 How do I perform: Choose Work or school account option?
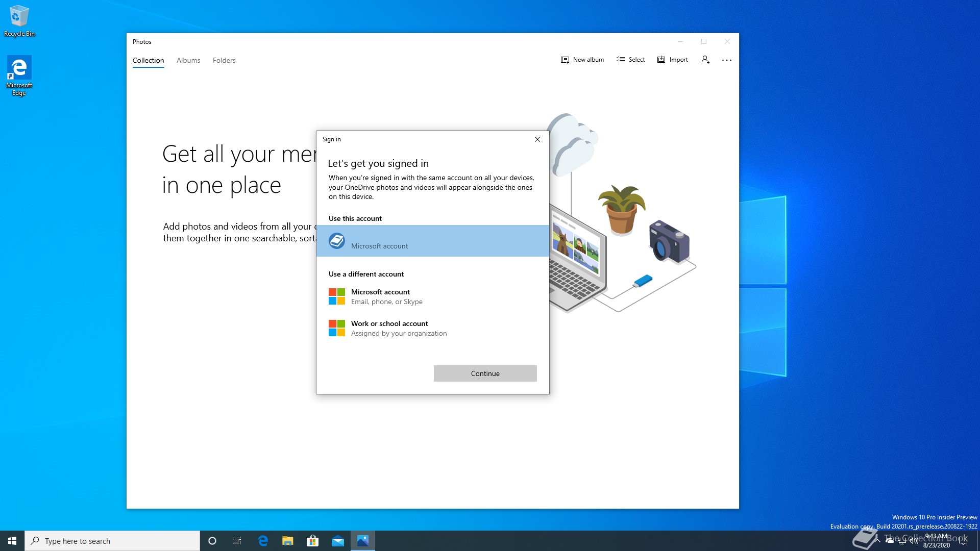(x=433, y=328)
